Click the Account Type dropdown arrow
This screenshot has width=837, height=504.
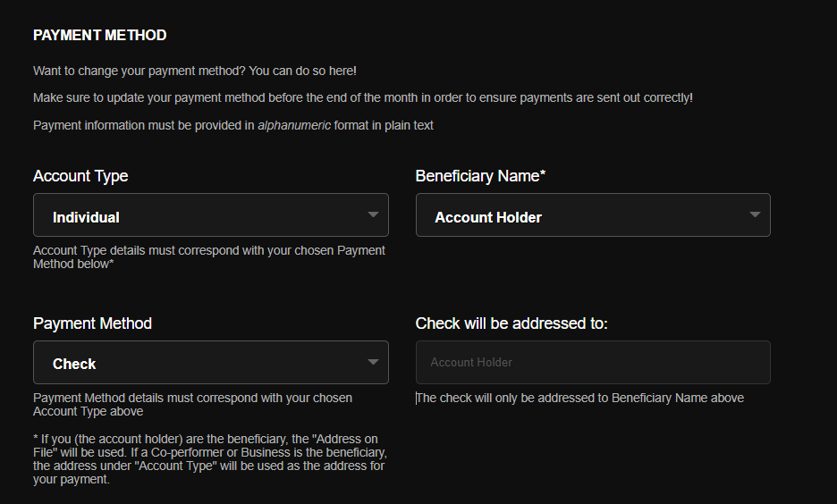point(373,214)
